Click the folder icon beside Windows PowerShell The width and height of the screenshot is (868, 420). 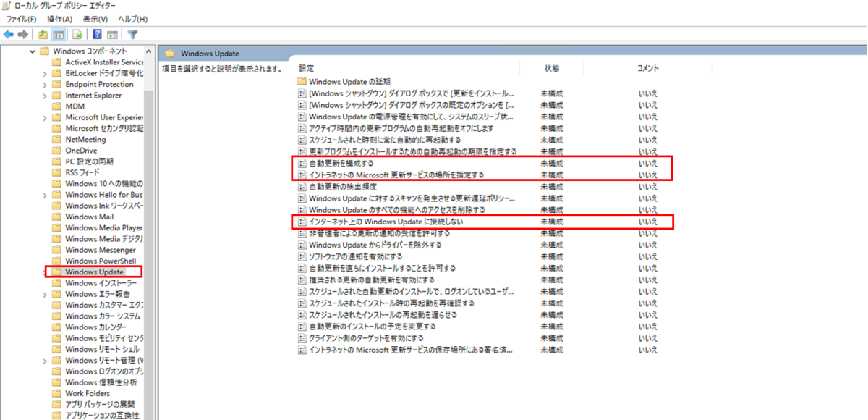coord(57,261)
